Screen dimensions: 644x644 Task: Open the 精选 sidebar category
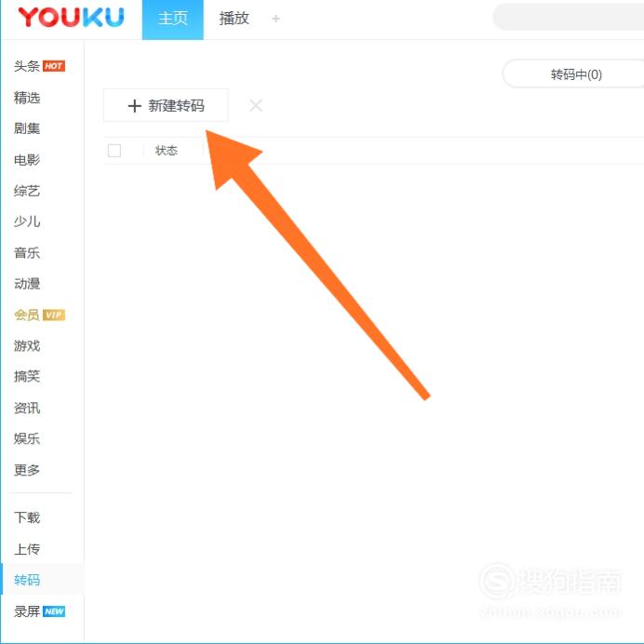27,98
